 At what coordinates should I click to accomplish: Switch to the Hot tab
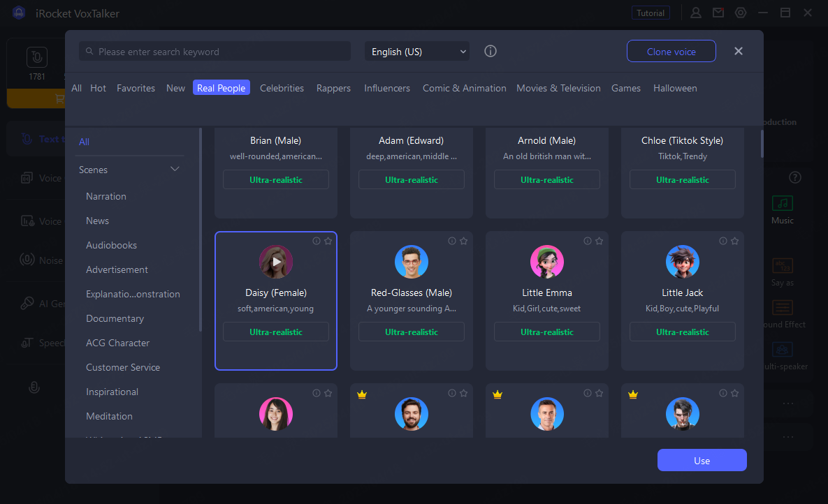pos(99,88)
